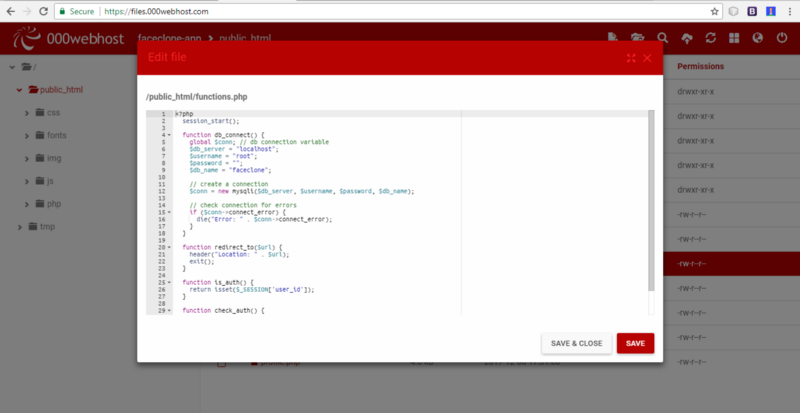Viewport: 800px width, 413px height.
Task: Select the js folder label
Action: (x=50, y=181)
